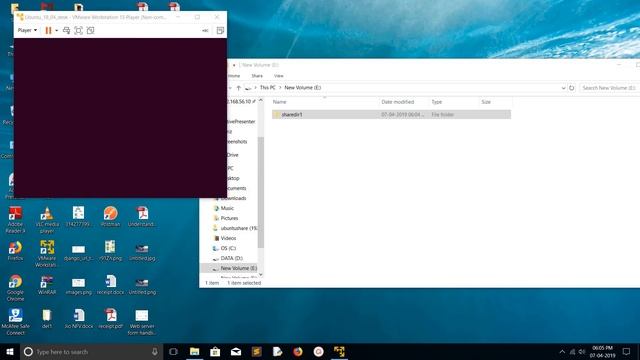Select receipt.docx file on desktop

click(110, 285)
